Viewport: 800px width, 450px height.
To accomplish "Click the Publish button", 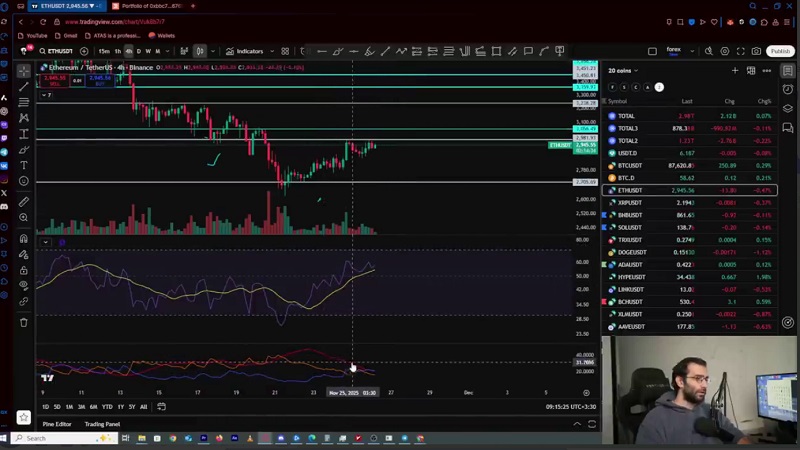I will pos(780,51).
